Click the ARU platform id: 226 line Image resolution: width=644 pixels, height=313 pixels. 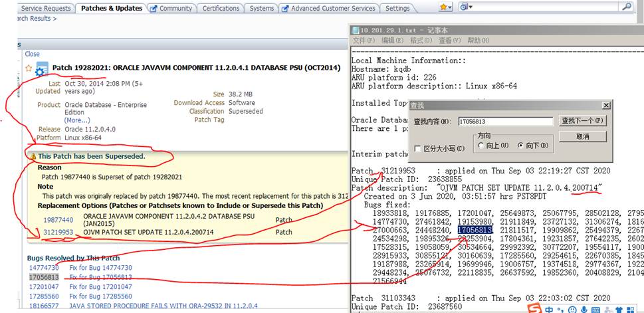click(394, 77)
